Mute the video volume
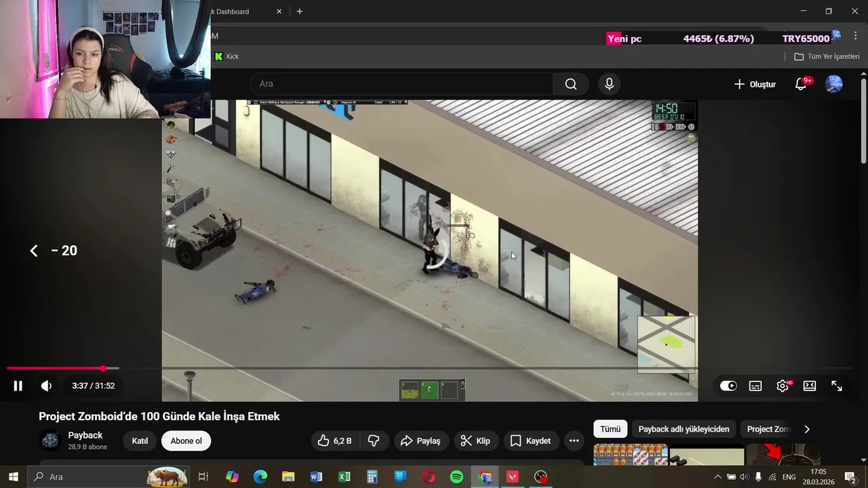Screen dimensions: 868x488 (x=46, y=386)
